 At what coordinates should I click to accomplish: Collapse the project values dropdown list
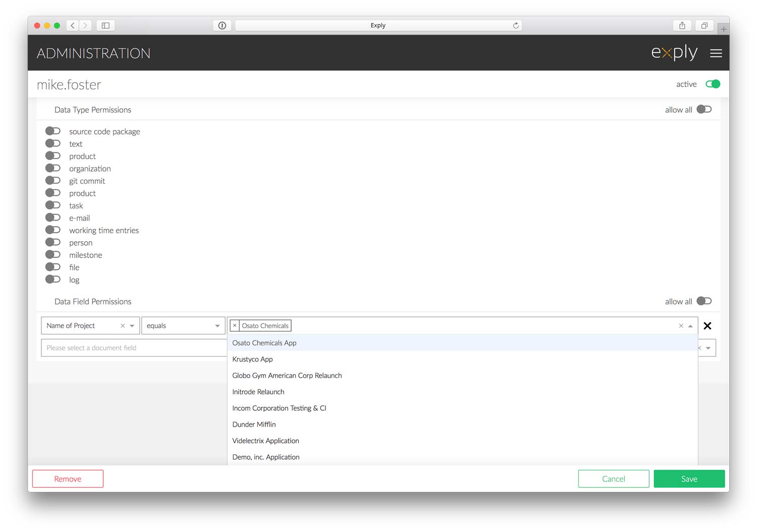[690, 326]
